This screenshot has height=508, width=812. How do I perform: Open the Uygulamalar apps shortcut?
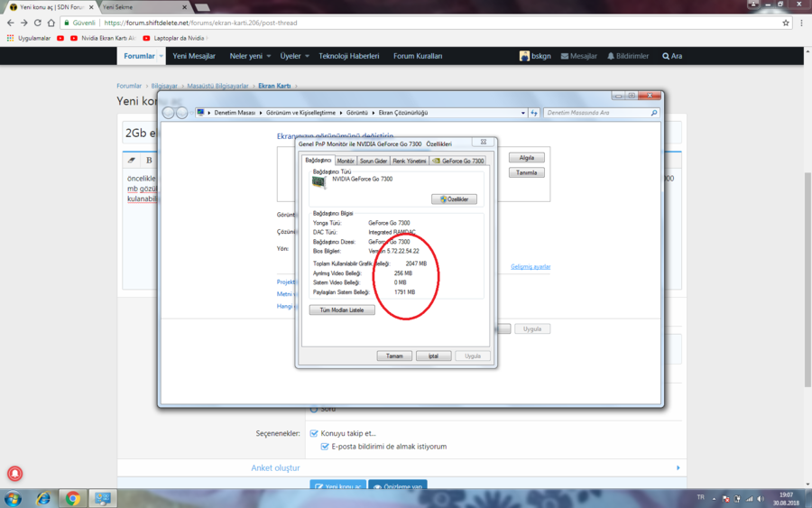point(29,38)
